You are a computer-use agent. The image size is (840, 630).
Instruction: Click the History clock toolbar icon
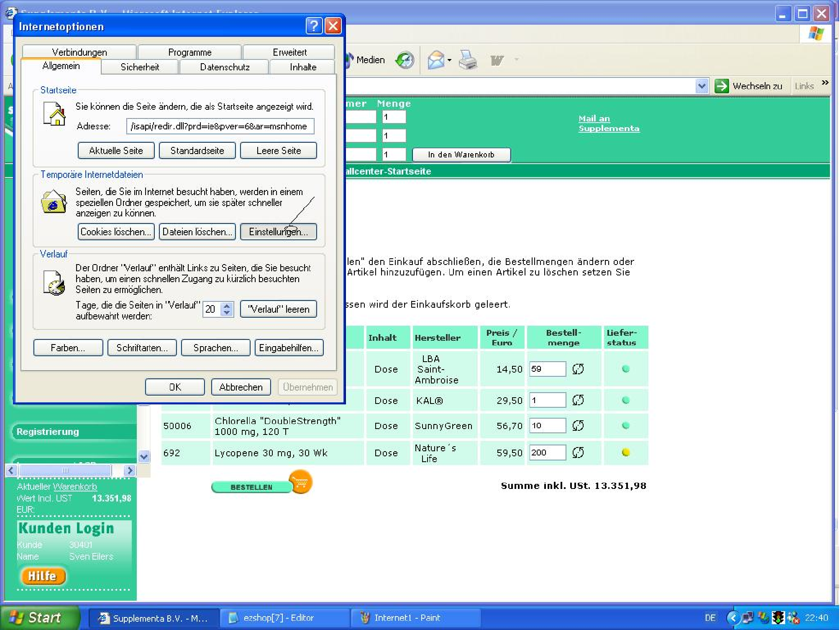point(405,61)
